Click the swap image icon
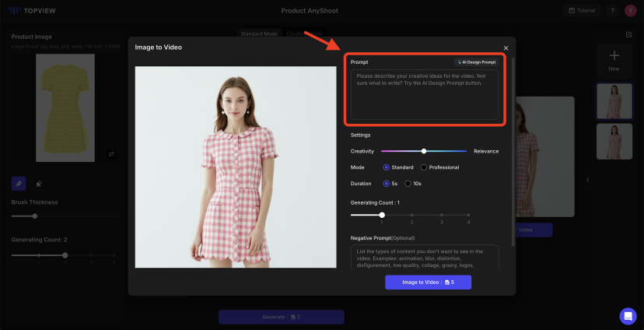This screenshot has width=644, height=330. (x=111, y=153)
